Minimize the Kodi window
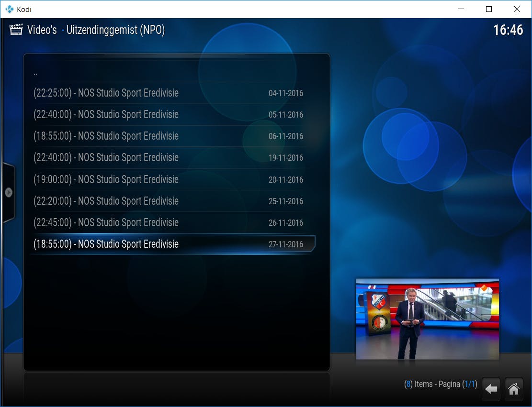Viewport: 532px width, 407px height. point(461,9)
